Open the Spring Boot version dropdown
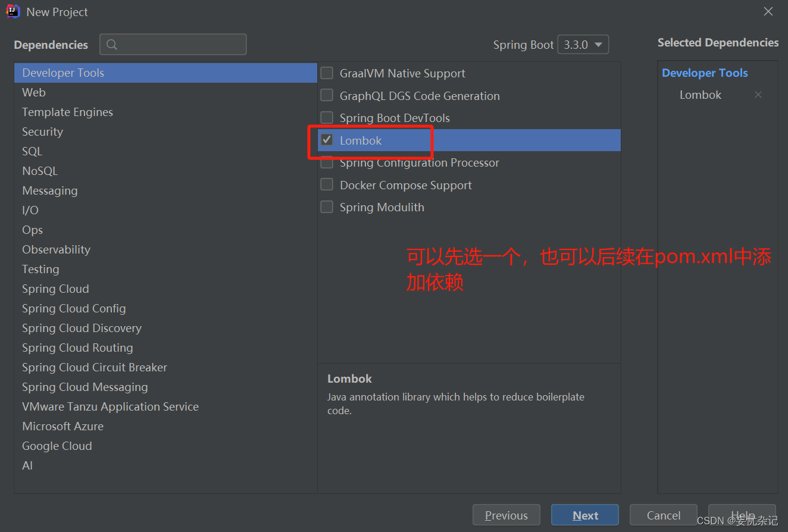Image resolution: width=788 pixels, height=532 pixels. click(583, 45)
